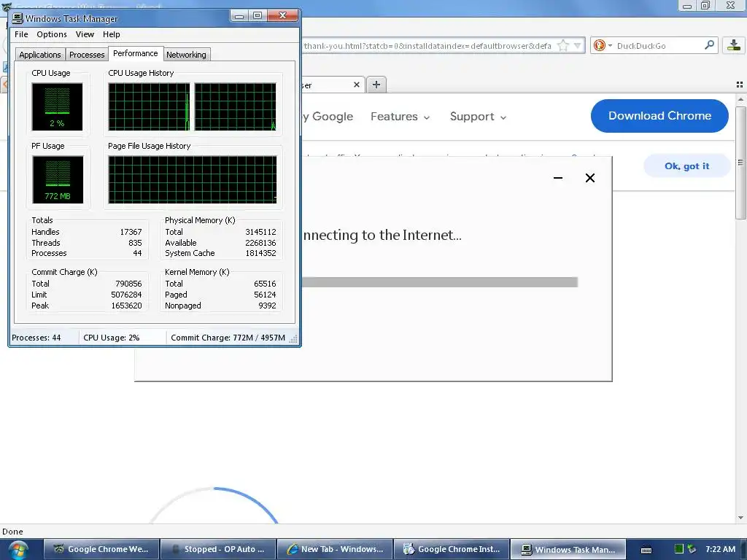Minimize the Chrome installer dialog
This screenshot has width=747, height=560.
click(x=558, y=178)
